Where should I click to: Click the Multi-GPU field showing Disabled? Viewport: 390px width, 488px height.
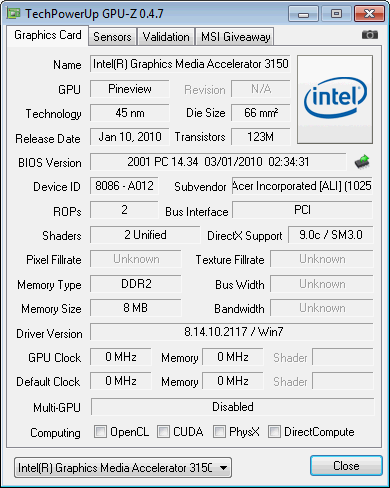233,407
